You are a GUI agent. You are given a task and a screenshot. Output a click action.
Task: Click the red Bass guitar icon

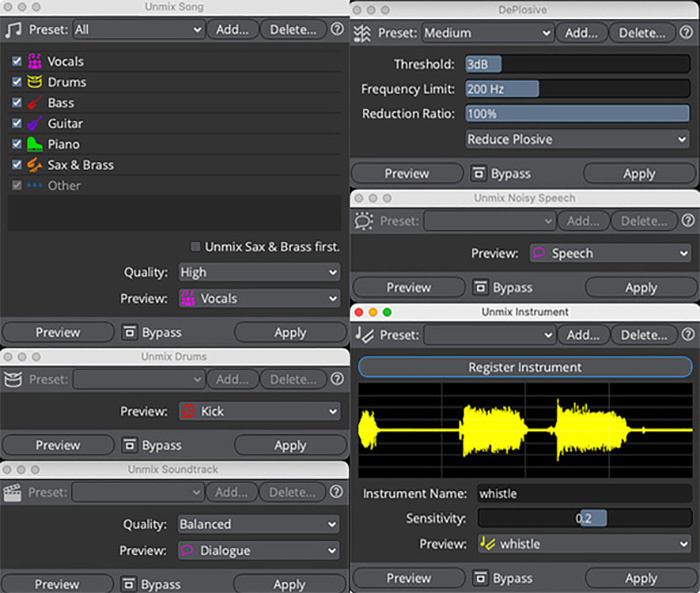pyautogui.click(x=35, y=103)
